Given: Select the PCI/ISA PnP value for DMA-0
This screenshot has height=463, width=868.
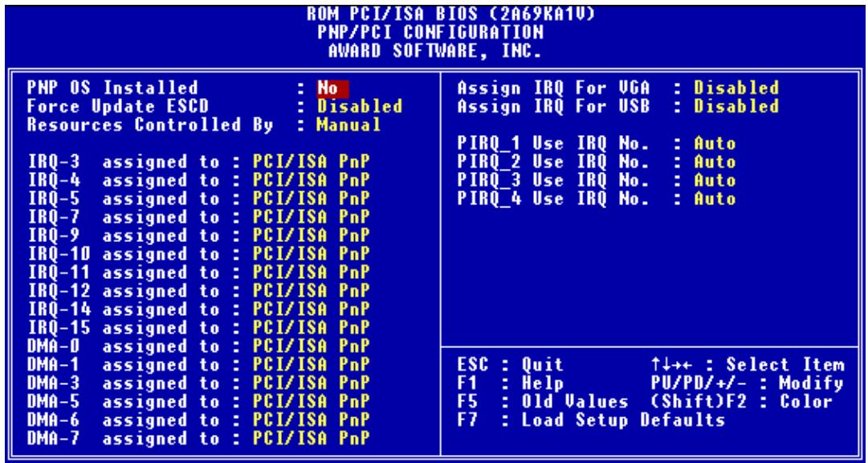Looking at the screenshot, I should pos(311,346).
